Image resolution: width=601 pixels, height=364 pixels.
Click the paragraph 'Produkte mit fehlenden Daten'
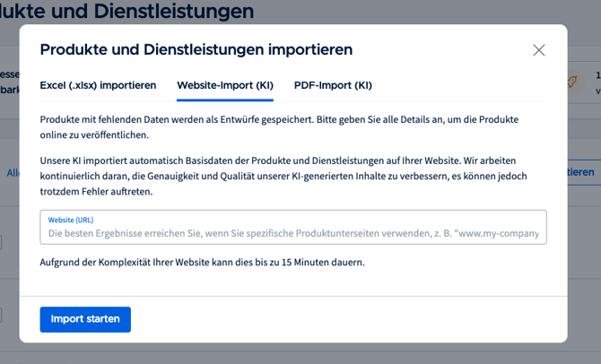[279, 127]
